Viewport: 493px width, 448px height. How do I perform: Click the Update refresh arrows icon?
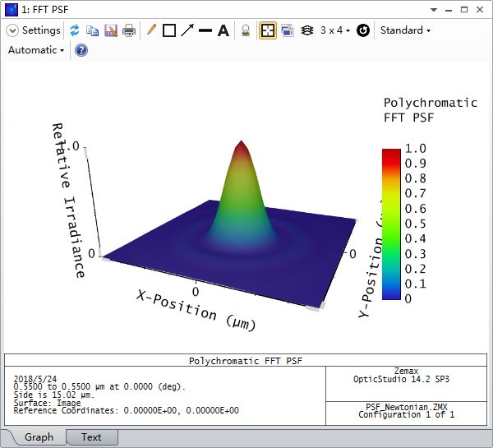(x=75, y=30)
